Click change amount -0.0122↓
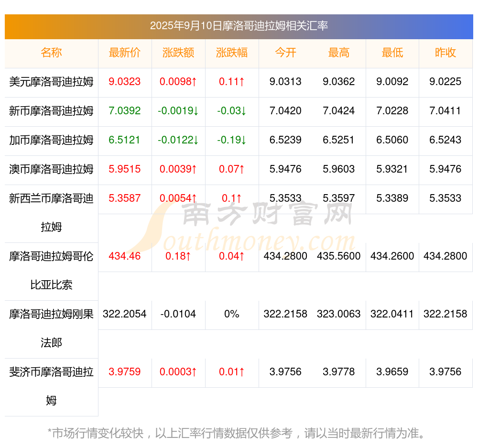 pos(178,140)
